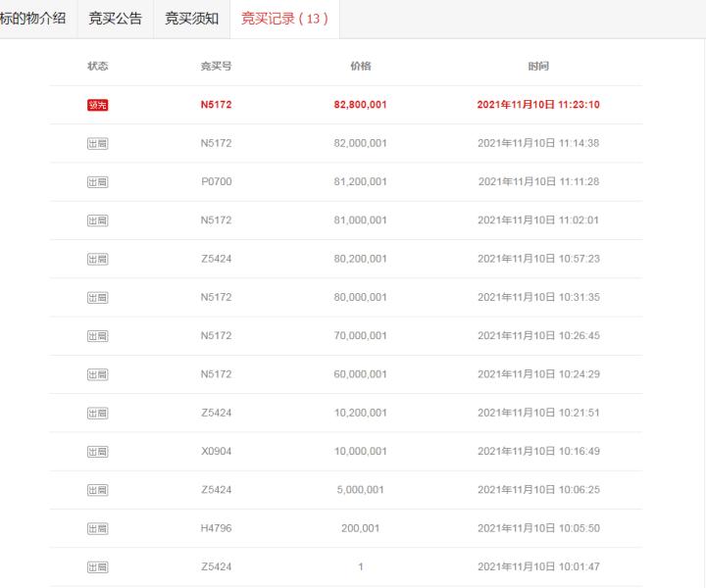Click the timestamp 2021年11月10日 10:21:51
The height and width of the screenshot is (588, 706).
click(538, 413)
